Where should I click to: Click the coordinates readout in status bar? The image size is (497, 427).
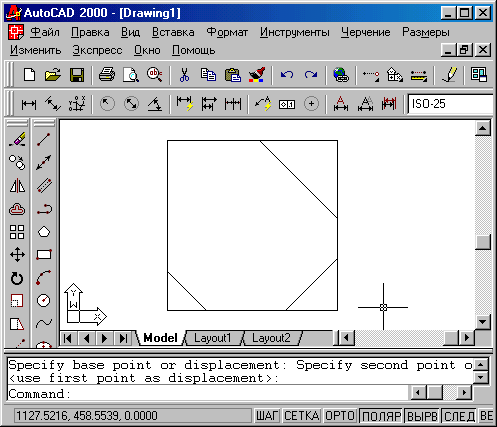coord(133,416)
